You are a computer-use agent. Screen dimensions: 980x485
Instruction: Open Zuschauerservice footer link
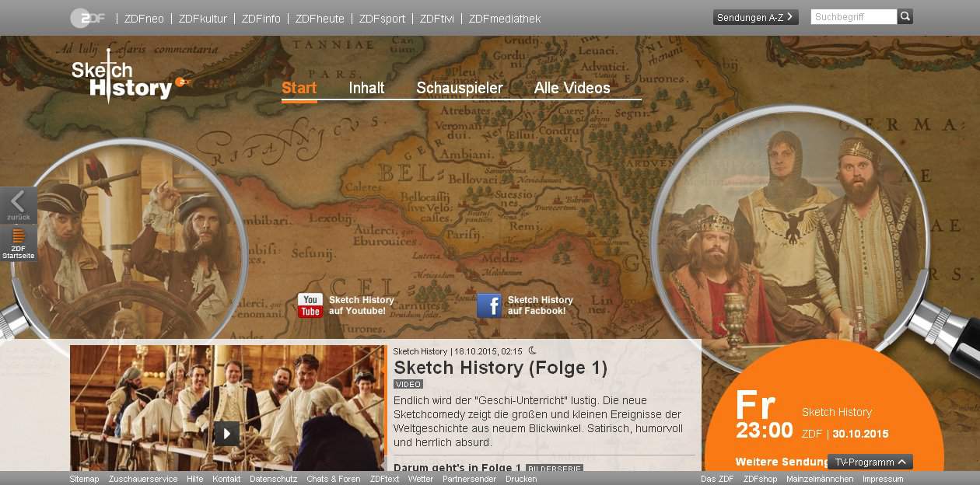click(x=143, y=479)
